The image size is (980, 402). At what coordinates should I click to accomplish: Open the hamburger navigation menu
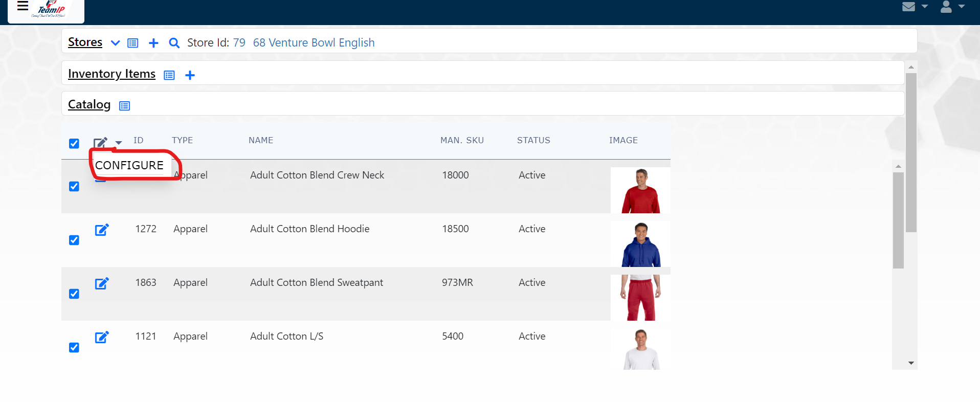click(23, 6)
